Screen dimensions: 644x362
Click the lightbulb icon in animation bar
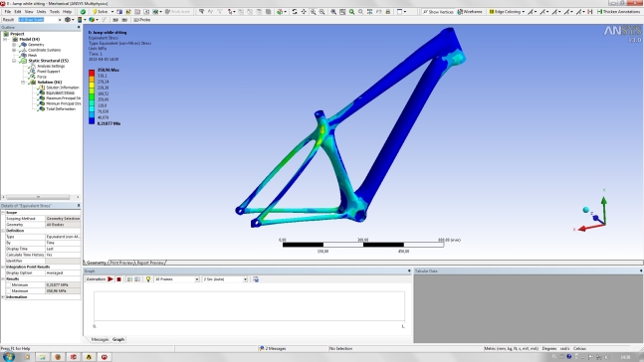click(x=148, y=279)
